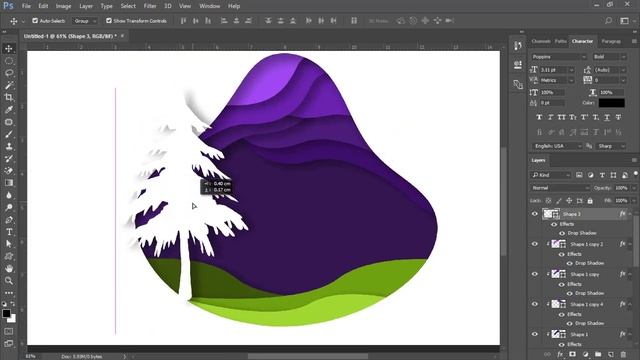Click the Opacity value field
Image resolution: width=640 pixels, height=360 pixels.
click(621, 188)
